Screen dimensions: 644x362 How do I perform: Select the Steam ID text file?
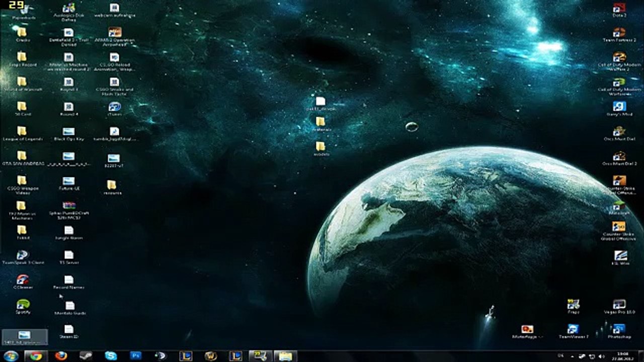coord(68,331)
